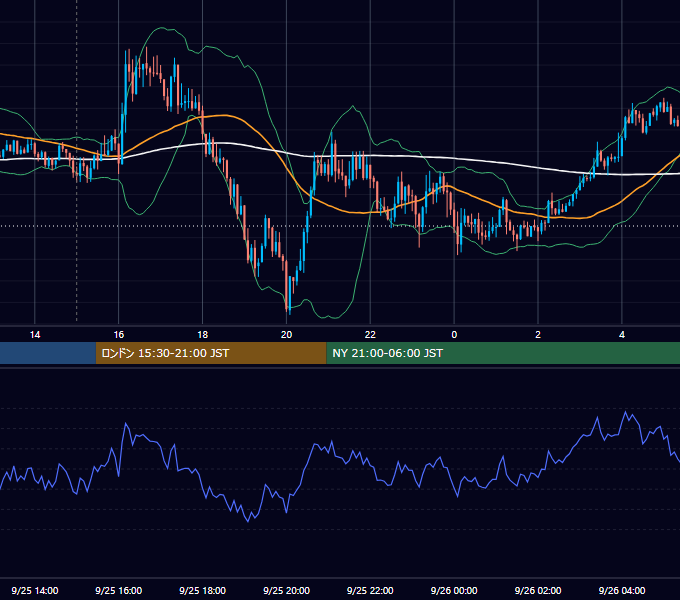Click the blue session bar before London
The width and height of the screenshot is (680, 600).
pyautogui.click(x=48, y=353)
